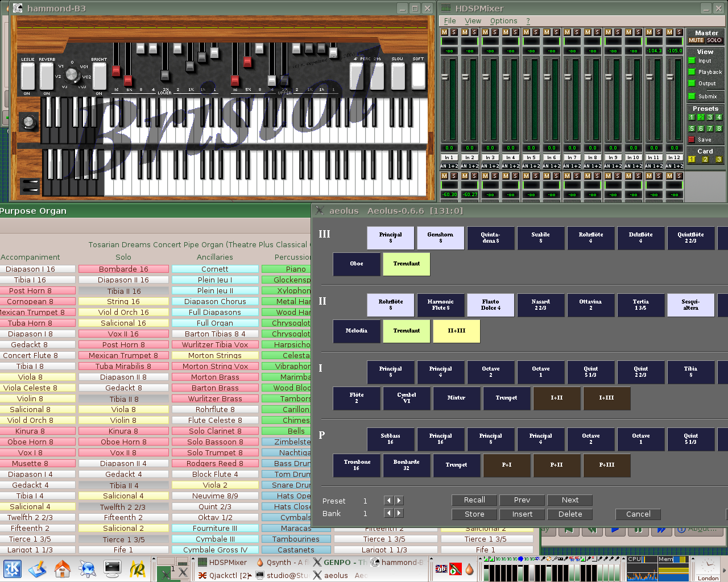This screenshot has height=582, width=728.
Task: Click first red lower-manual drawbar on hammond
Action: [117, 70]
